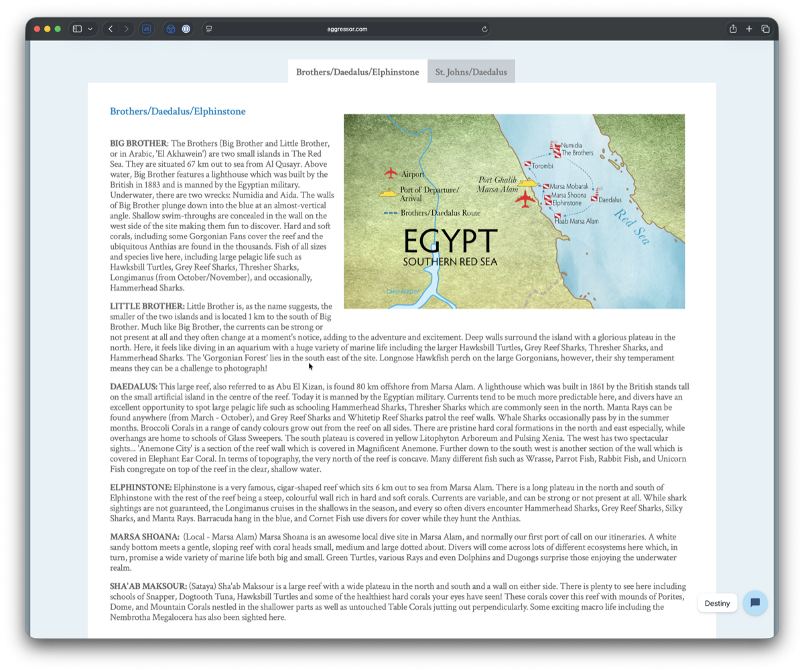Click the aggressor.com address field
The height and width of the screenshot is (672, 804).
pos(347,29)
